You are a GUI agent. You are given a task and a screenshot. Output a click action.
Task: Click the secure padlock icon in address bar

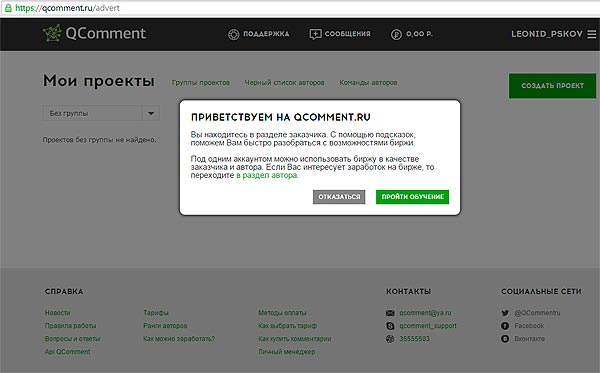tap(8, 7)
